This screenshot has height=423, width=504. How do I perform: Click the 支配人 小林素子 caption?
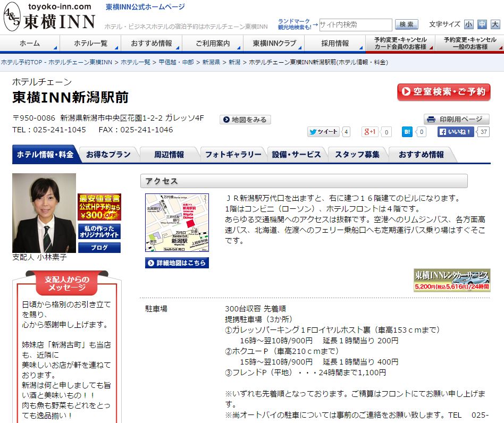[x=39, y=257]
